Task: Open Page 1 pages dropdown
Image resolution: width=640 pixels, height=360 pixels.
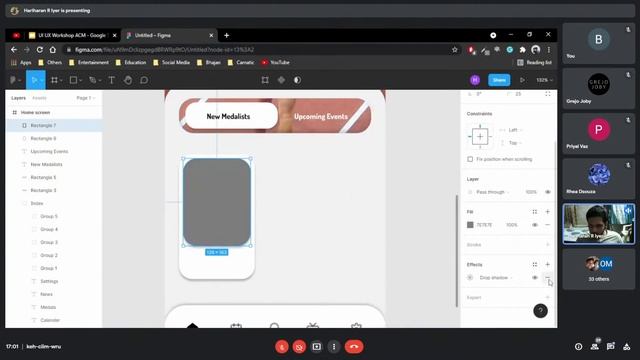Action: pyautogui.click(x=86, y=98)
